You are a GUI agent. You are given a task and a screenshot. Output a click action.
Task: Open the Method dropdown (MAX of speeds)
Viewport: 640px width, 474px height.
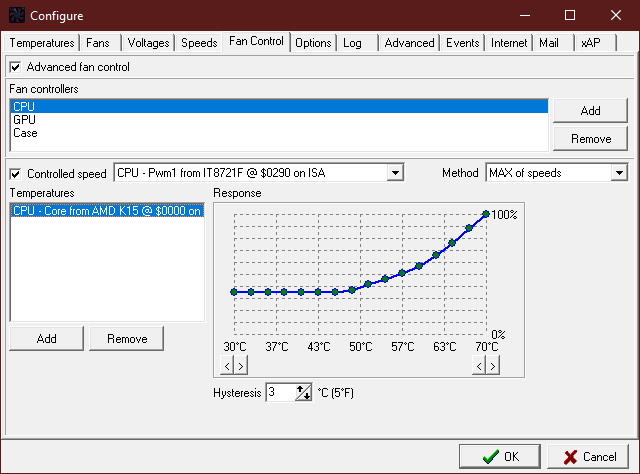point(619,173)
